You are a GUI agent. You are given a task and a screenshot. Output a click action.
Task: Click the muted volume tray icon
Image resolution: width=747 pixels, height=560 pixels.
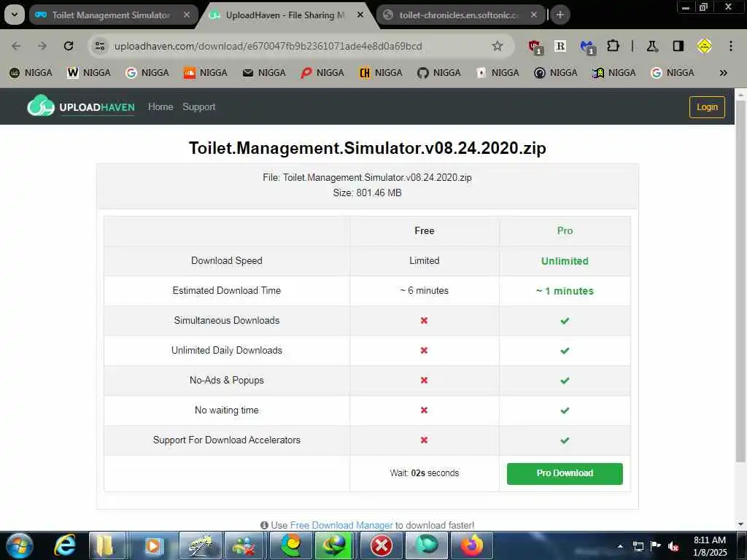pyautogui.click(x=673, y=546)
